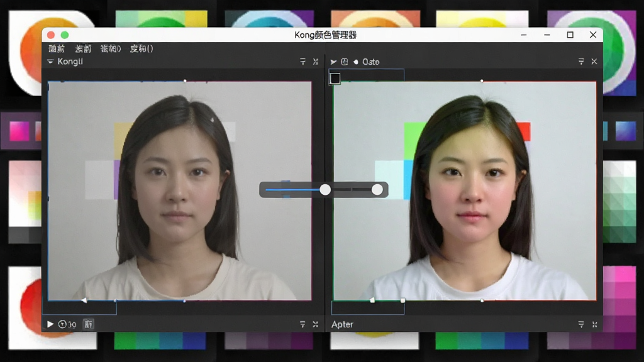Click the "Kong颜色管理器" window title
Screen dimensions: 644x362
coord(325,35)
